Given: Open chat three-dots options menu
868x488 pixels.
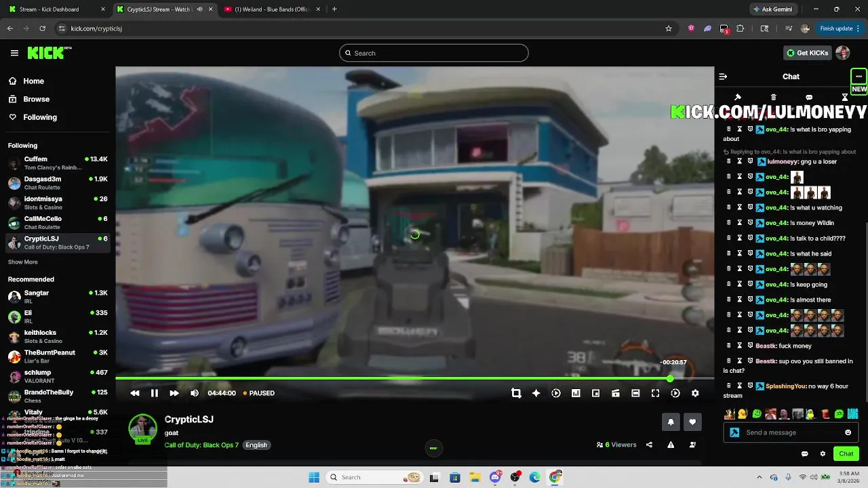Looking at the screenshot, I should [x=859, y=76].
